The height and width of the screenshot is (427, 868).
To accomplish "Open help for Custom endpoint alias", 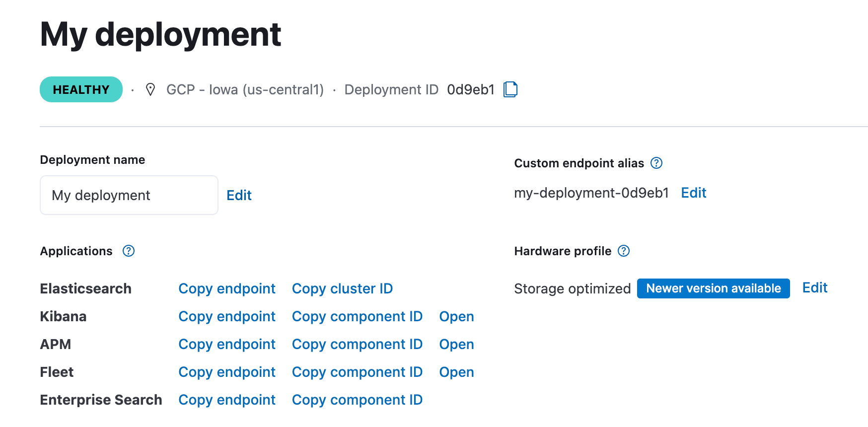I will [x=656, y=163].
